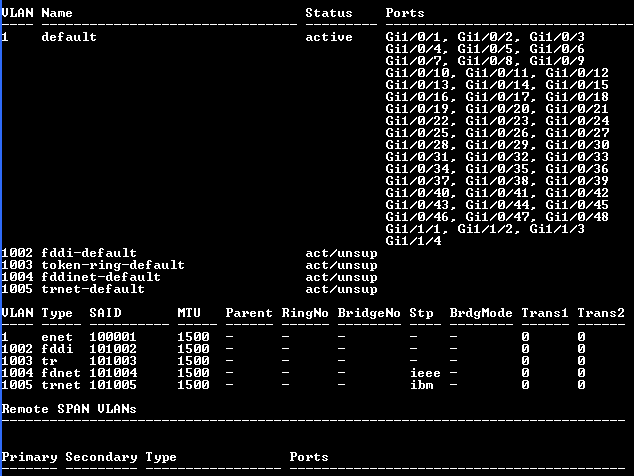
Task: Select the 'BrdgMode' column header
Action: click(x=481, y=313)
